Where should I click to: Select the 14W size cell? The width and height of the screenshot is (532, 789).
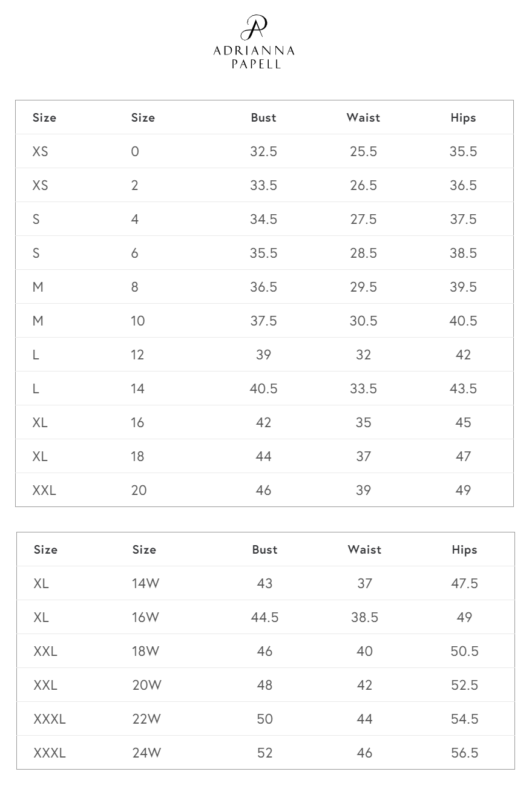click(146, 583)
